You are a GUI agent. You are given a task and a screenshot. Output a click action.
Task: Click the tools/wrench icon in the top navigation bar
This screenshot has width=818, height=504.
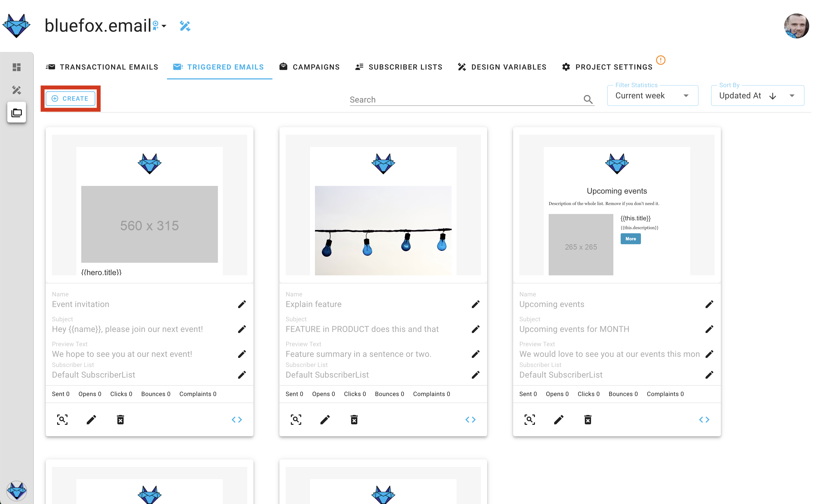(x=186, y=25)
